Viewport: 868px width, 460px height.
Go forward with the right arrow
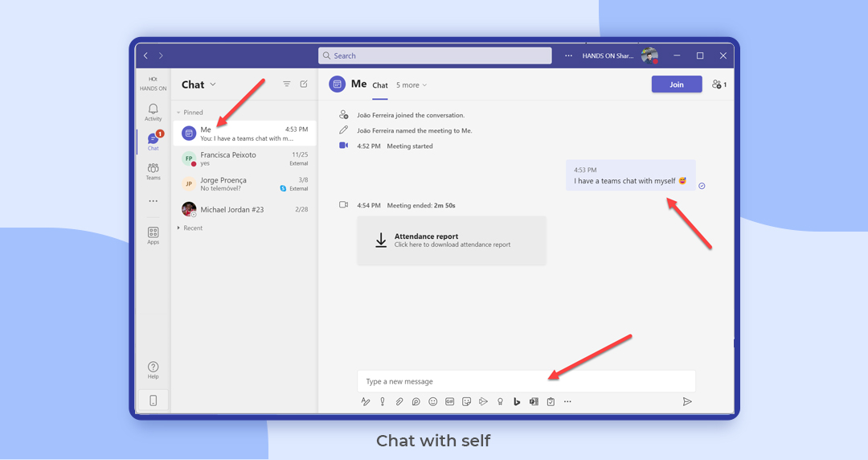tap(161, 55)
